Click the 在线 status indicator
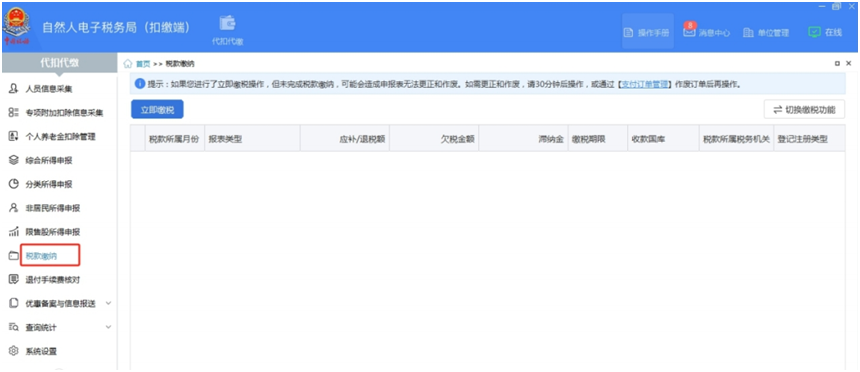 824,32
